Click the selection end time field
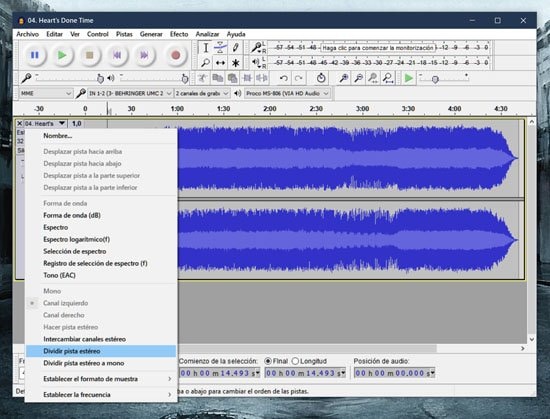550x419 pixels. (x=306, y=373)
